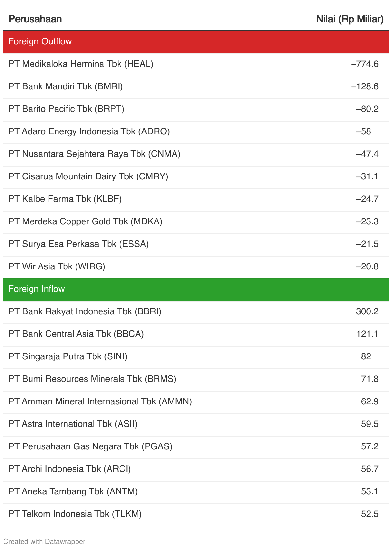Click PT Perusahaan Gas Negara Tbk (PGAS)
Screen dimensions: 392x549
pyautogui.click(x=90, y=446)
